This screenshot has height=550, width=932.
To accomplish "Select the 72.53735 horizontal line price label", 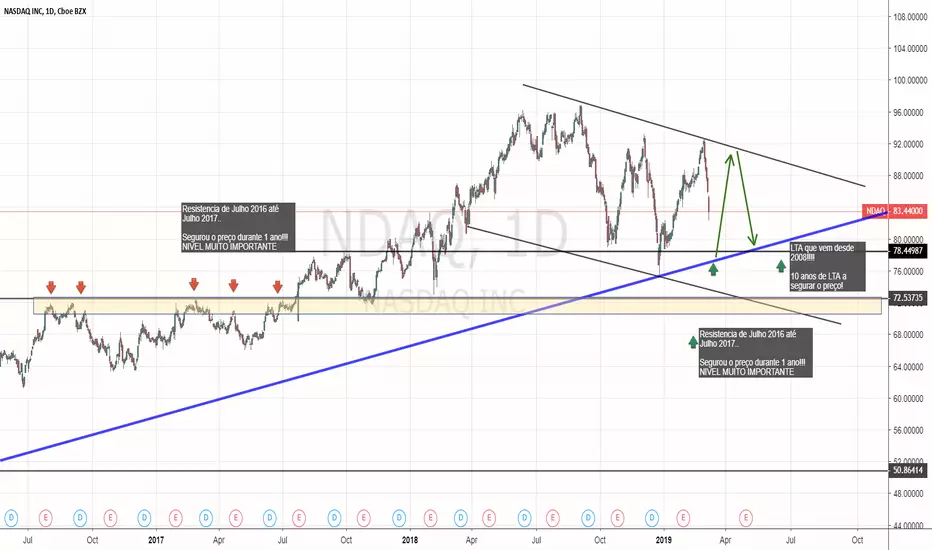I will pyautogui.click(x=908, y=298).
